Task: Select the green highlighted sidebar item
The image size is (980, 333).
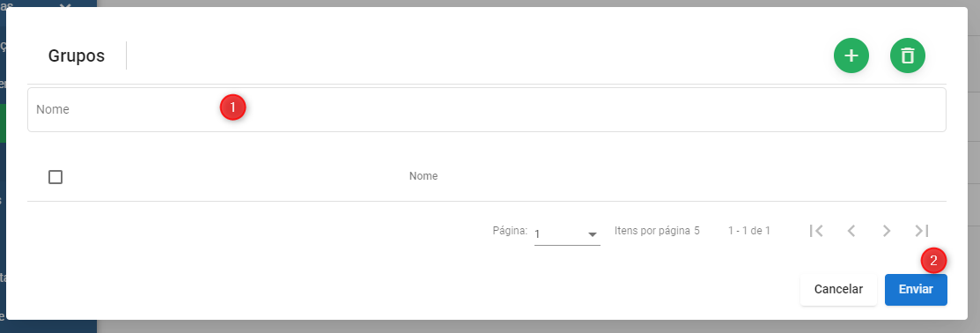Action: [x=4, y=123]
